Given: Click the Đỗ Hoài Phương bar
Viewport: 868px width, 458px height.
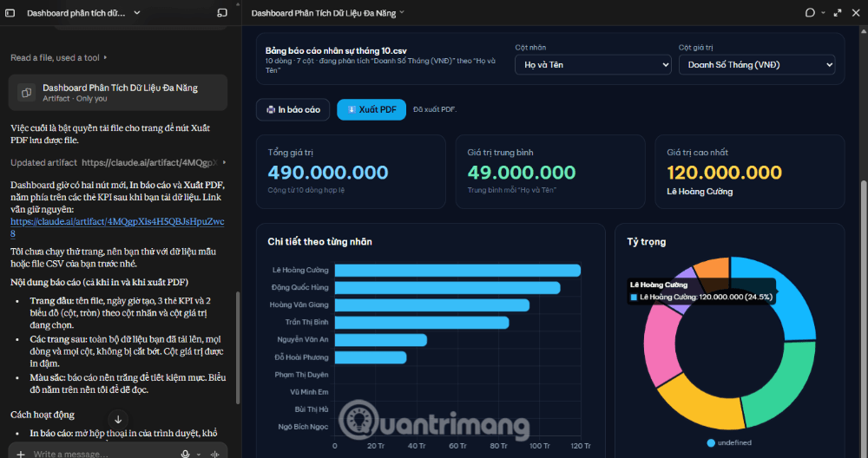Looking at the screenshot, I should click(371, 357).
